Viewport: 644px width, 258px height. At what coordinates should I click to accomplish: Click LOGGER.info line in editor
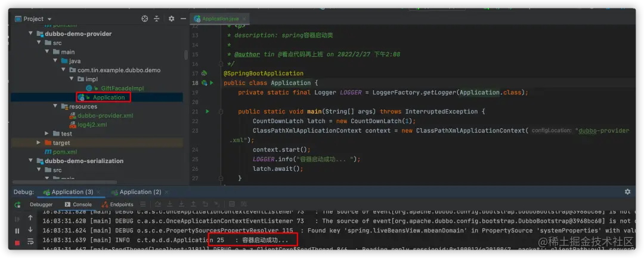click(x=306, y=159)
